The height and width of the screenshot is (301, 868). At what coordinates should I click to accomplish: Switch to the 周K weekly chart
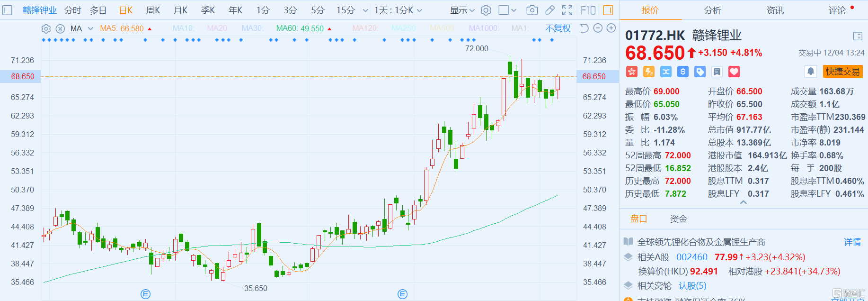(153, 10)
